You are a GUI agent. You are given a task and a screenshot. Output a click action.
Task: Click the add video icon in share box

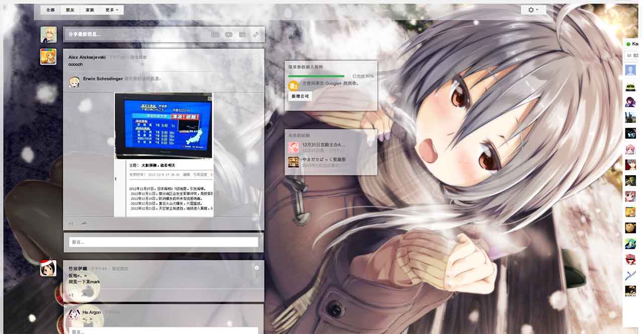[229, 35]
